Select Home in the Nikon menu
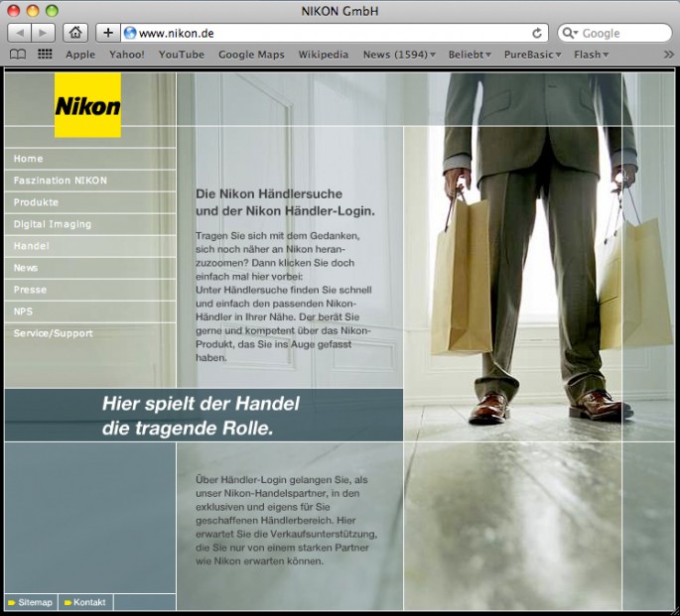This screenshot has width=680, height=616. pos(90,159)
